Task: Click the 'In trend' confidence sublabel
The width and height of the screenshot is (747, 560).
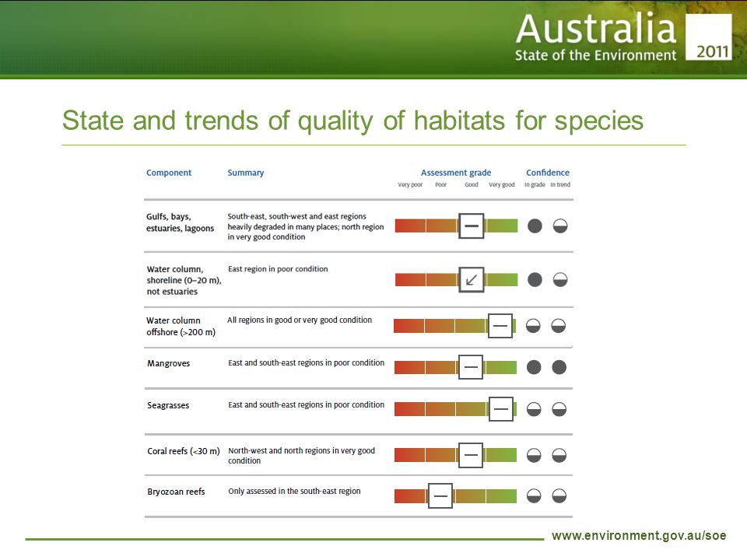Action: pos(560,185)
